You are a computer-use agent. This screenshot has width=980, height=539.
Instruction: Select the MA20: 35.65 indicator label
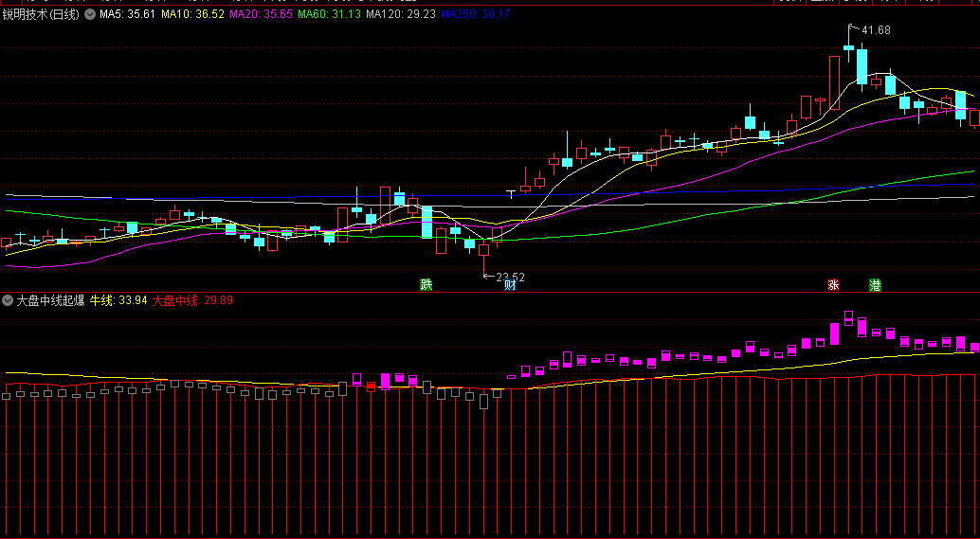click(x=262, y=14)
